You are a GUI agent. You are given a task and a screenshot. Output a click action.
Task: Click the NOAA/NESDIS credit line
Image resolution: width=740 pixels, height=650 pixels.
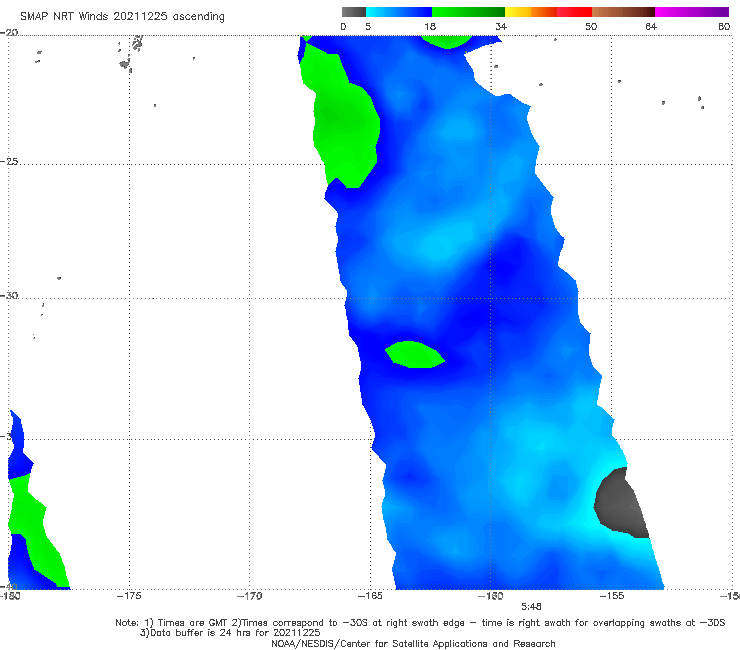(413, 644)
